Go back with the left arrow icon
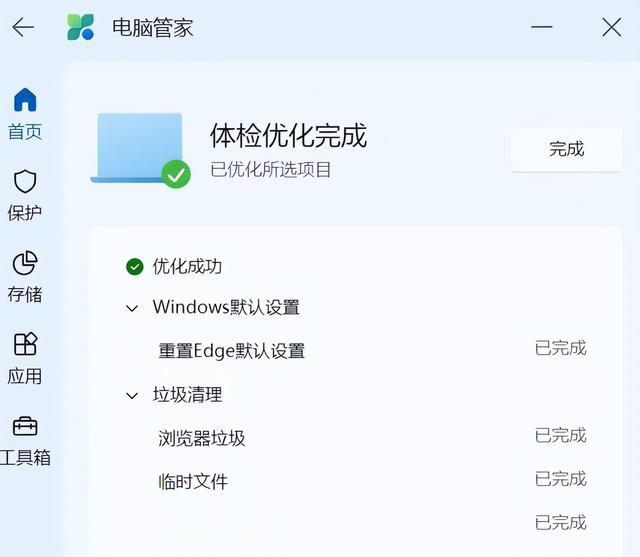Image resolution: width=640 pixels, height=557 pixels. coord(23,28)
